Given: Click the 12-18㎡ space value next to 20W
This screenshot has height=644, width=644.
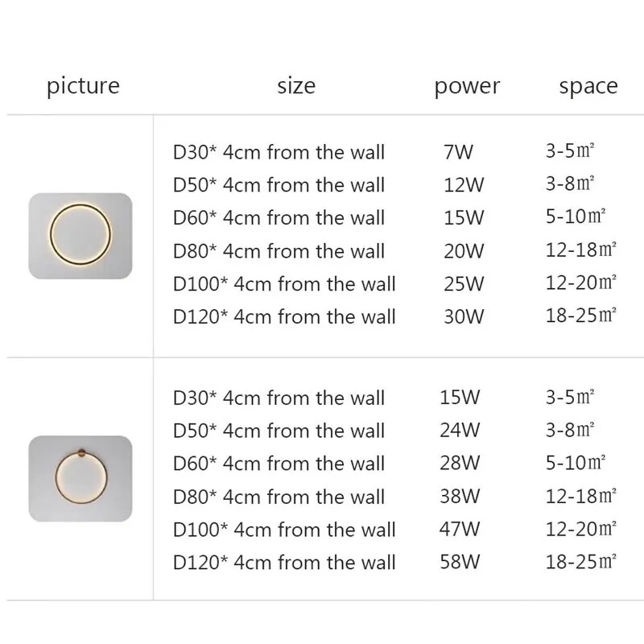Looking at the screenshot, I should [x=580, y=250].
